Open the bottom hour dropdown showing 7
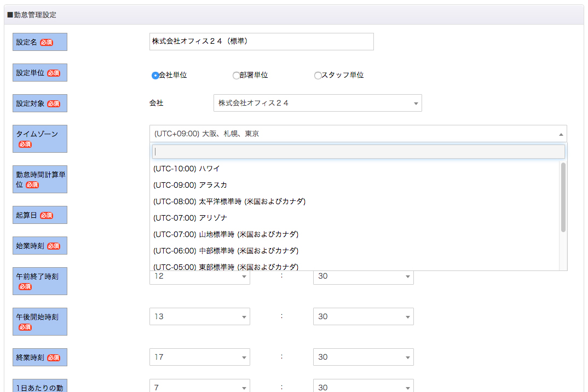Image resolution: width=588 pixels, height=392 pixels. point(200,387)
